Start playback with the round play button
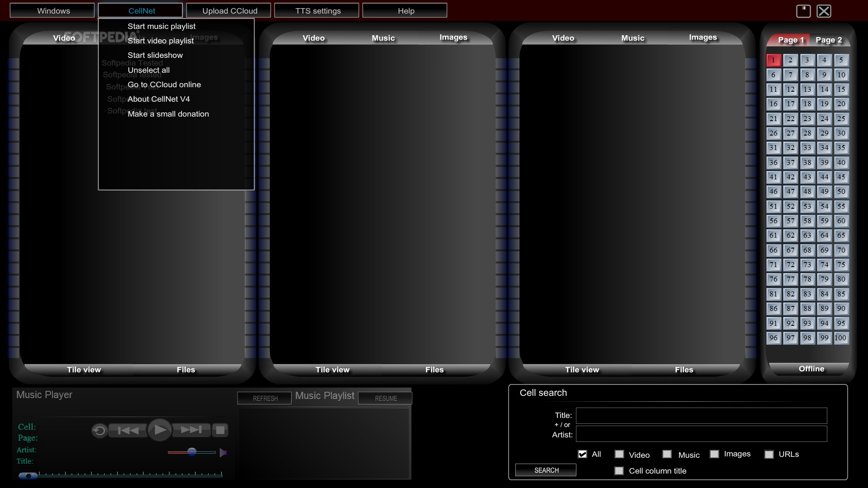This screenshot has height=488, width=868. point(160,430)
